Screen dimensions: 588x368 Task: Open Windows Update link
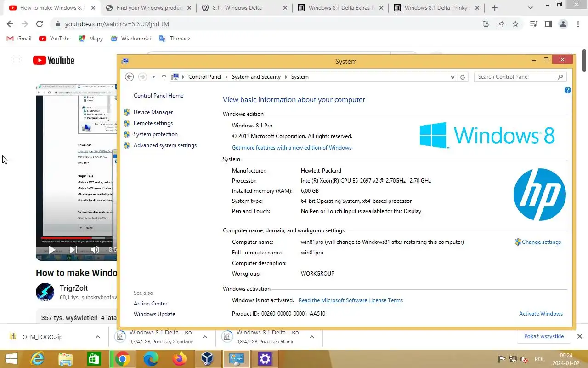[x=154, y=314]
